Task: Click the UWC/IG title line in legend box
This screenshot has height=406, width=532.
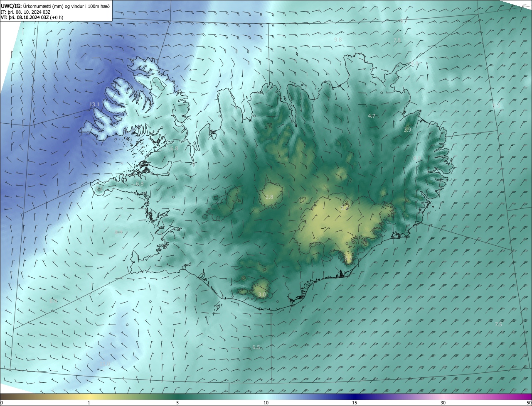Action: pyautogui.click(x=55, y=6)
